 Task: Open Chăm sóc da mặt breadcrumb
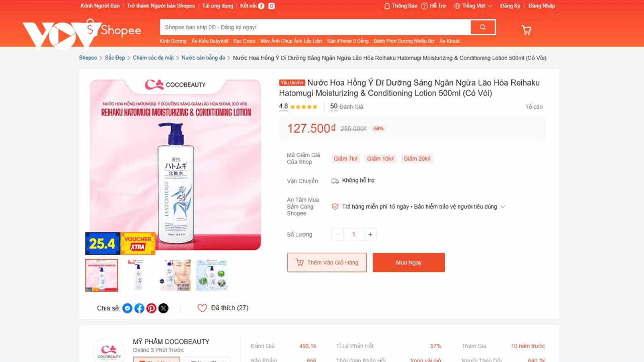[153, 58]
